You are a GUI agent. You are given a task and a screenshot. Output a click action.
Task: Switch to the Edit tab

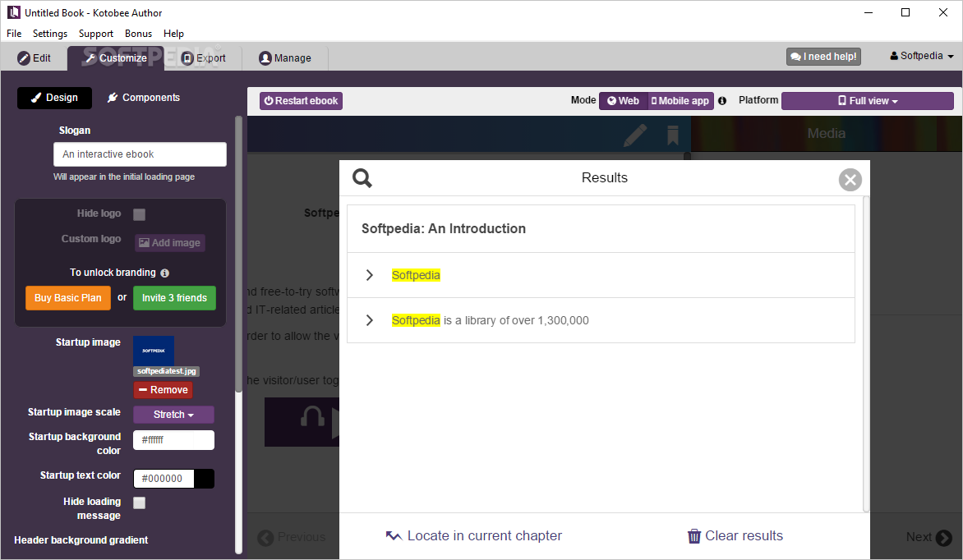(x=35, y=58)
